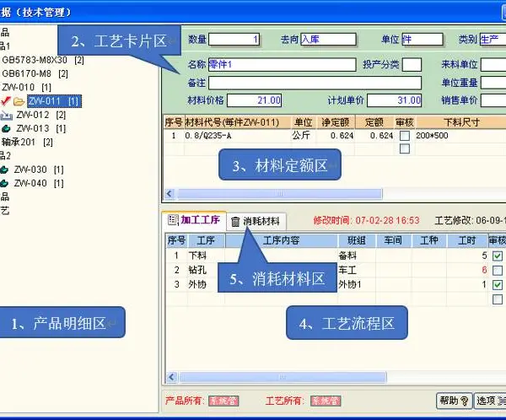Select tree item 轴承201
The image size is (506, 420).
click(27, 142)
